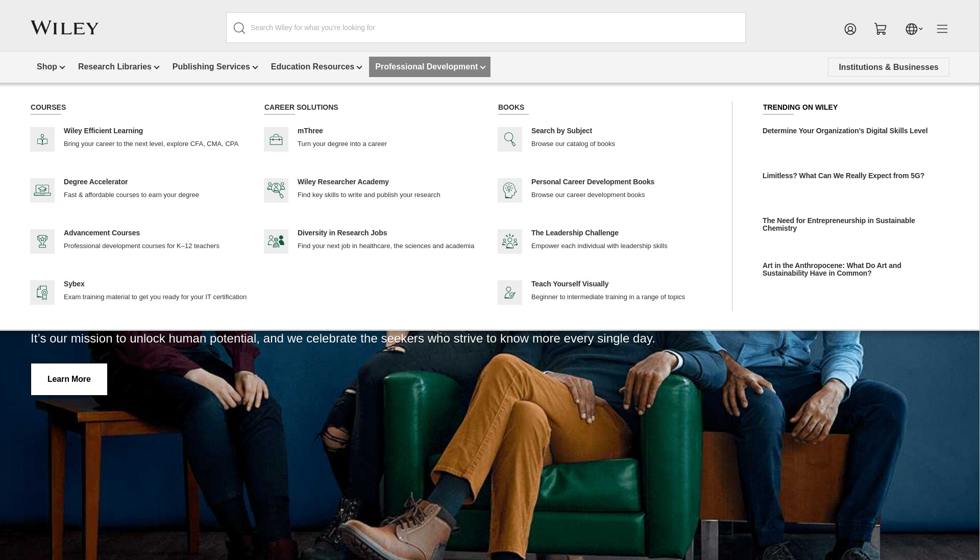The height and width of the screenshot is (560, 980).
Task: Collapse the Professional Development menu
Action: click(430, 67)
